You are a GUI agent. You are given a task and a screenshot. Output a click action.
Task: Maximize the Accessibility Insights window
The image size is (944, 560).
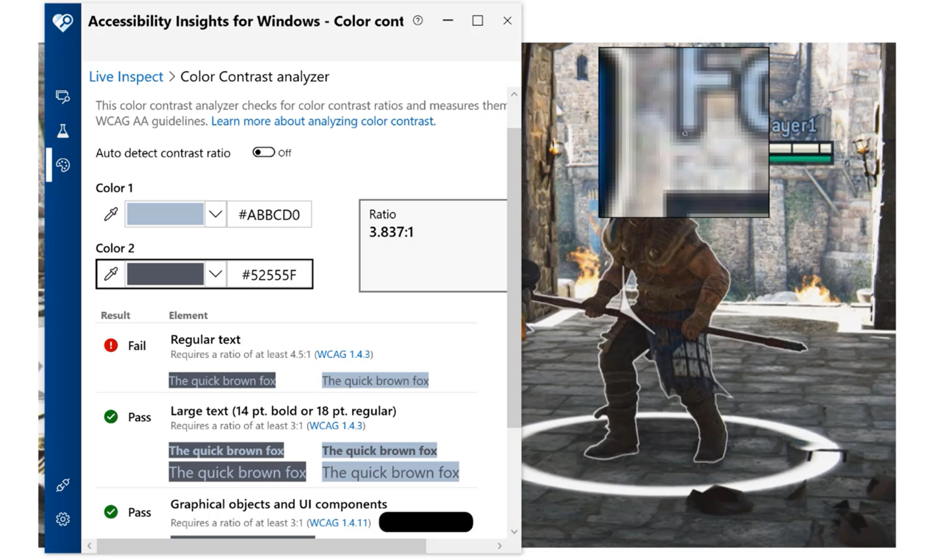click(x=477, y=20)
